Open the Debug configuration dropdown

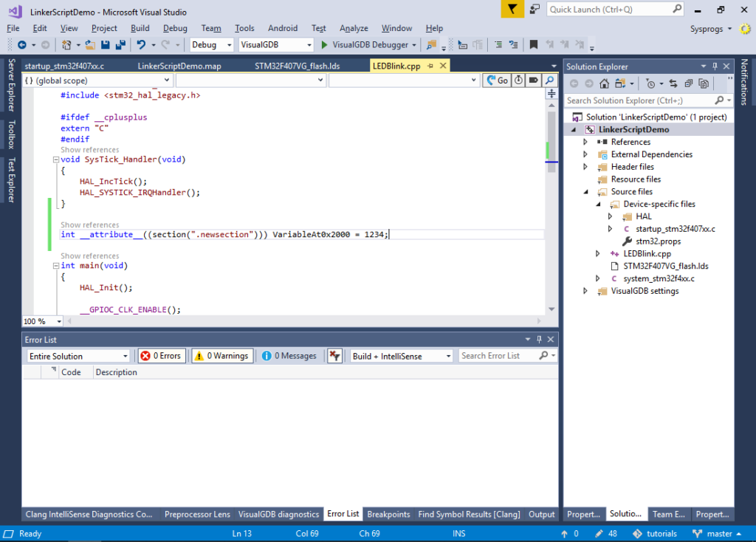pyautogui.click(x=211, y=45)
